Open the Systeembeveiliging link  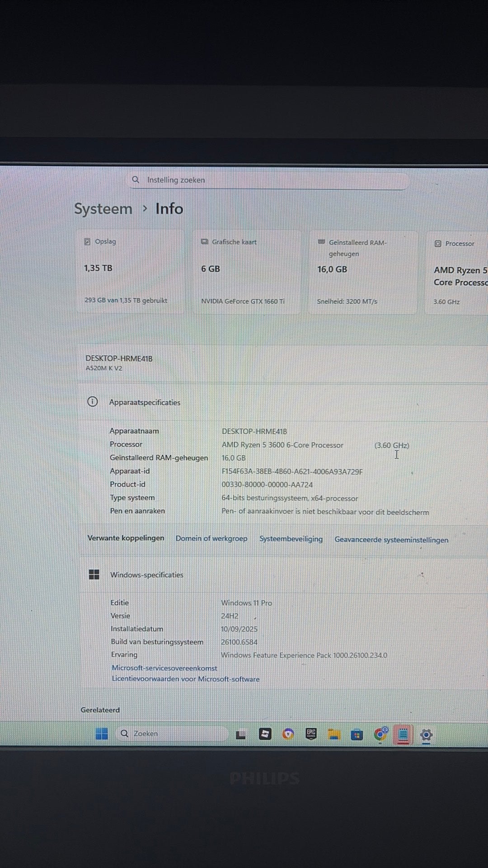(x=291, y=539)
